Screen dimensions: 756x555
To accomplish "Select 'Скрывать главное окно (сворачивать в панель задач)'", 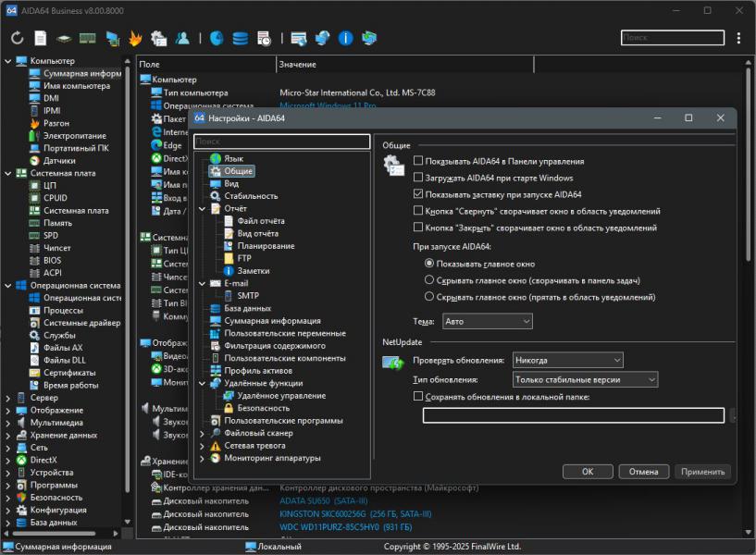I will [428, 280].
